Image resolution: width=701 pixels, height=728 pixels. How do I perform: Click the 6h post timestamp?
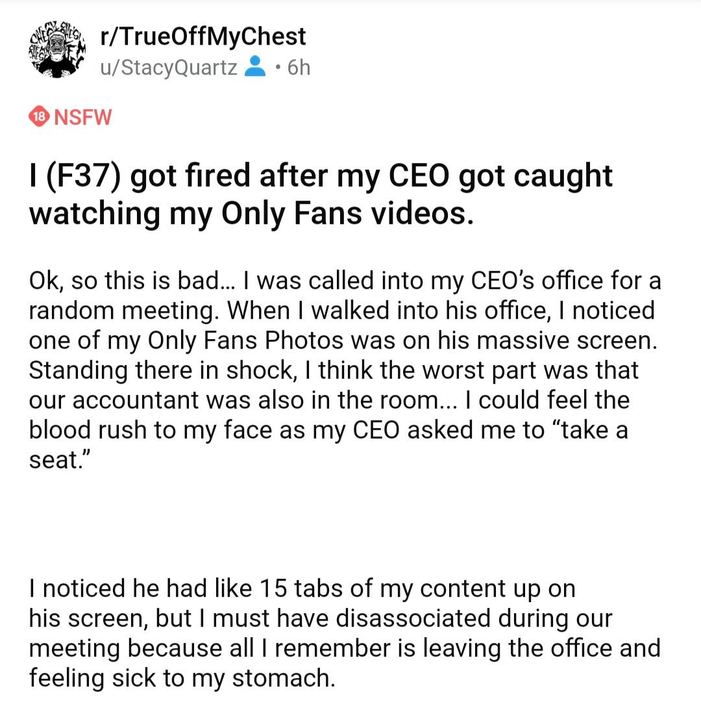click(299, 68)
